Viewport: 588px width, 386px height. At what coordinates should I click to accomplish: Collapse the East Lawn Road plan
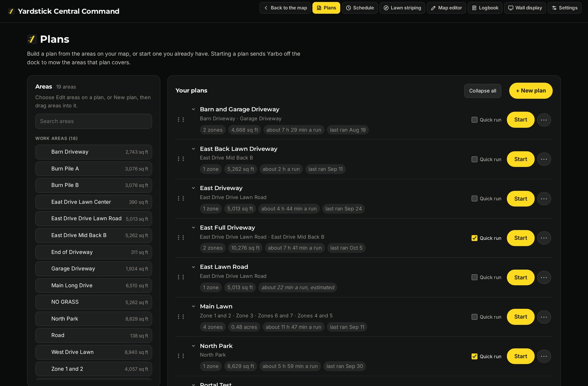(193, 267)
